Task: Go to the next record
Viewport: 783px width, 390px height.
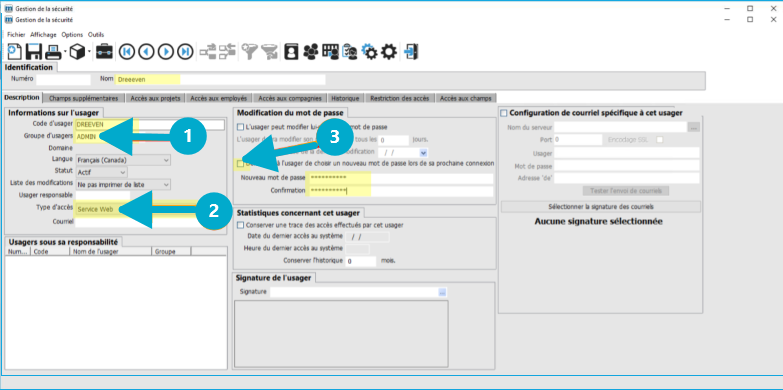Action: (166, 51)
